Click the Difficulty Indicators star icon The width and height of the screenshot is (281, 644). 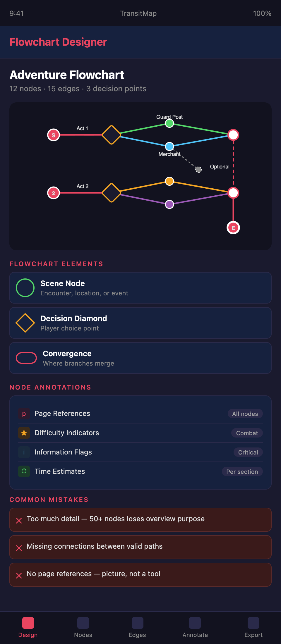[24, 433]
